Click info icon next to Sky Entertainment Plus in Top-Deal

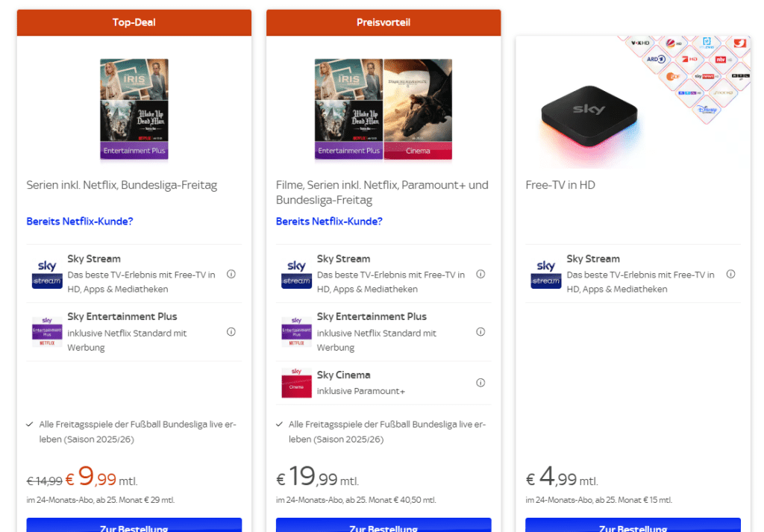click(x=231, y=332)
